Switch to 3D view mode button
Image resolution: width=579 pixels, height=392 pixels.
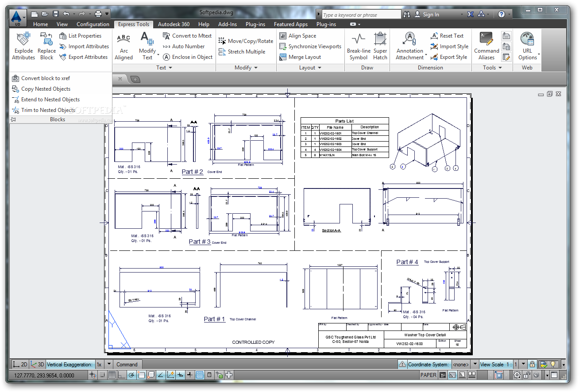pyautogui.click(x=38, y=365)
